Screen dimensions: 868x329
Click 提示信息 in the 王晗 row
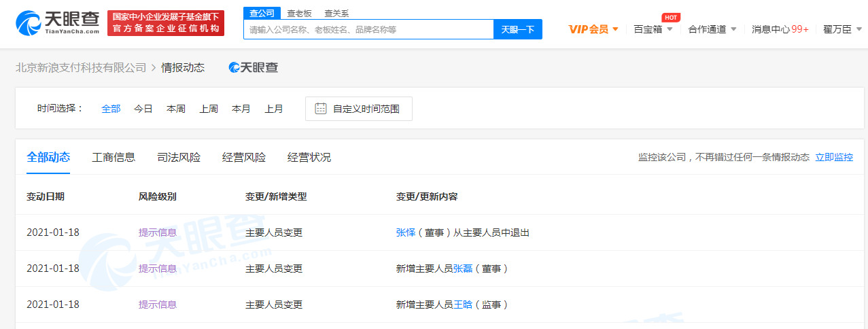pyautogui.click(x=158, y=305)
